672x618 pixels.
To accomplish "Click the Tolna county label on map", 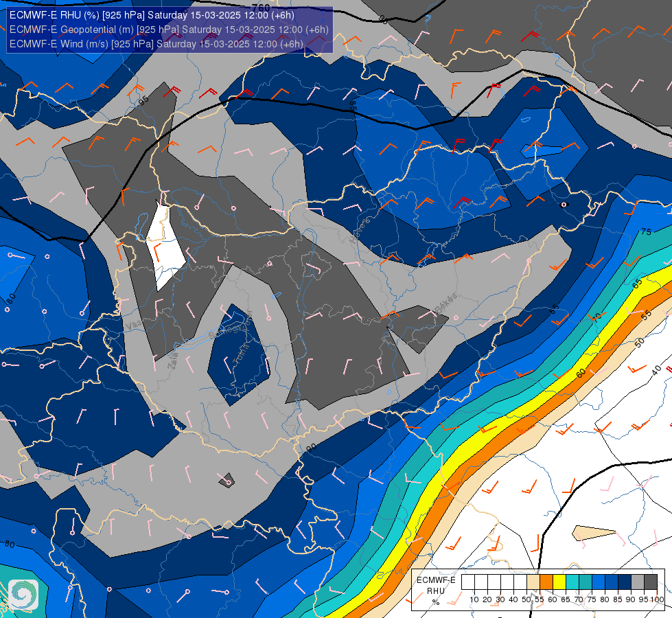I will point(241,354).
